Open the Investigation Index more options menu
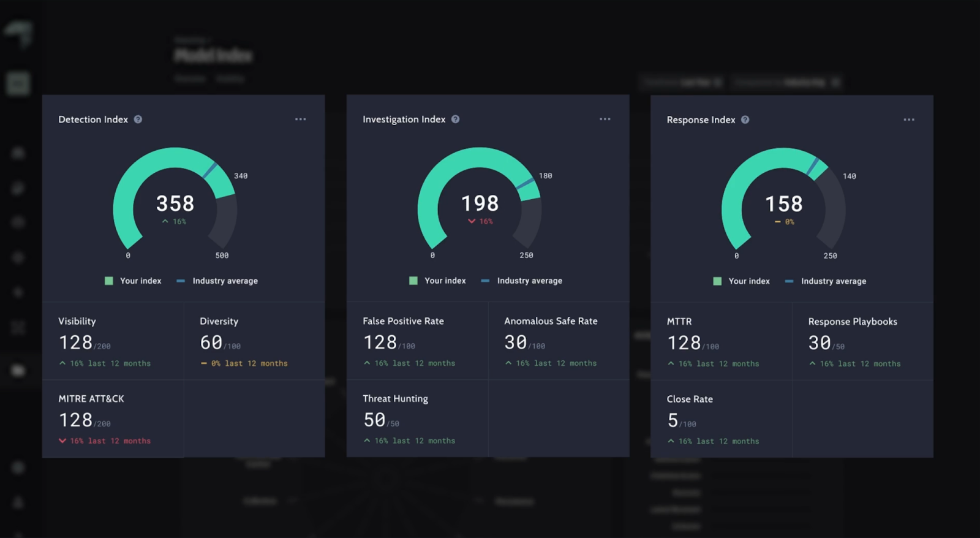This screenshot has height=538, width=980. click(605, 119)
